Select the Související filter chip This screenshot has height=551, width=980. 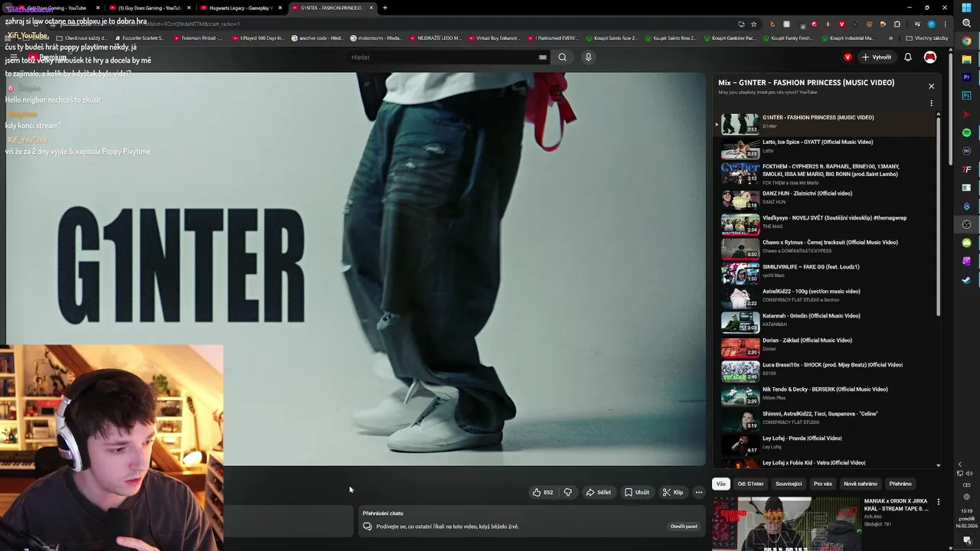click(x=789, y=484)
